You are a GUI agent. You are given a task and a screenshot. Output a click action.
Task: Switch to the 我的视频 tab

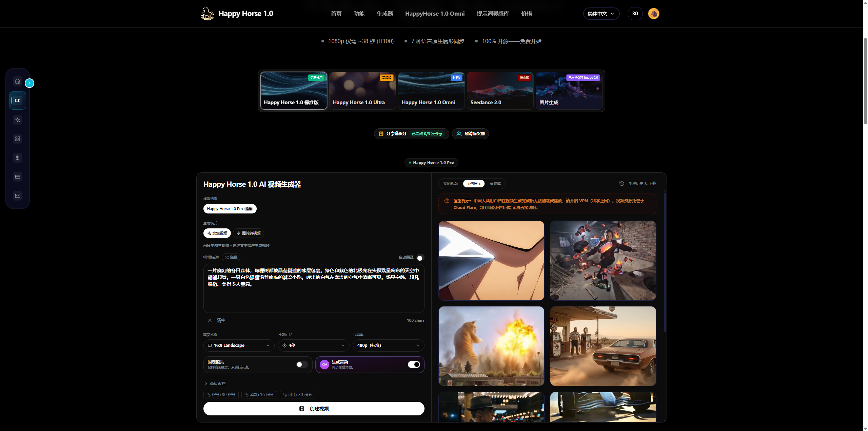point(451,184)
